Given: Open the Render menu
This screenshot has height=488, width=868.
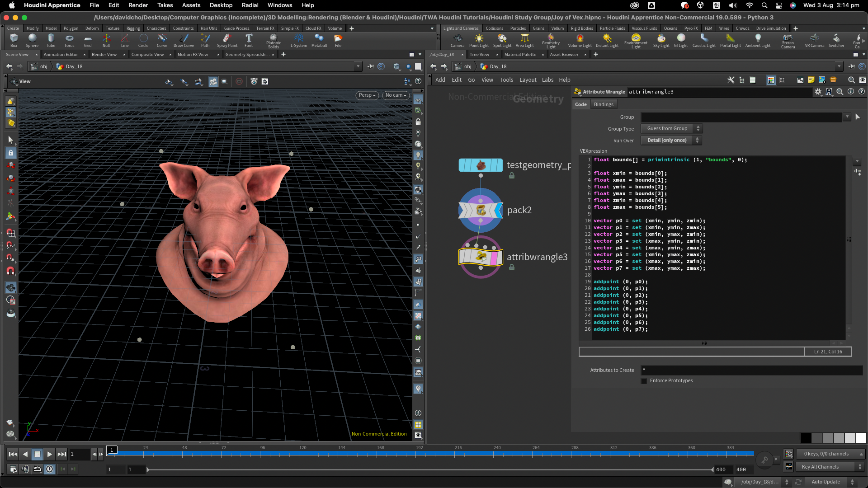Looking at the screenshot, I should click(138, 5).
